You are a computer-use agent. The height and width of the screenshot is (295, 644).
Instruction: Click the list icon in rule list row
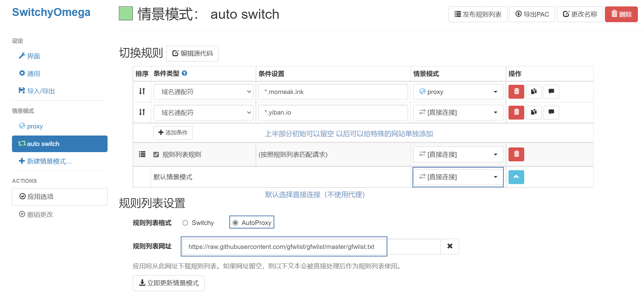pyautogui.click(x=142, y=154)
